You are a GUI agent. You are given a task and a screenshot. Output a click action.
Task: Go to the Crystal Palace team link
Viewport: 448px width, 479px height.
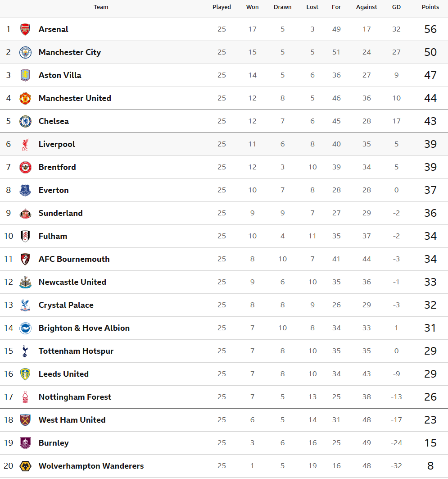[66, 305]
